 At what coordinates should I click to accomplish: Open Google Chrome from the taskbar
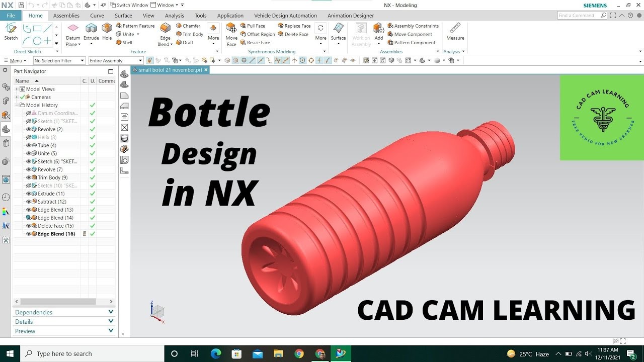coord(299,353)
